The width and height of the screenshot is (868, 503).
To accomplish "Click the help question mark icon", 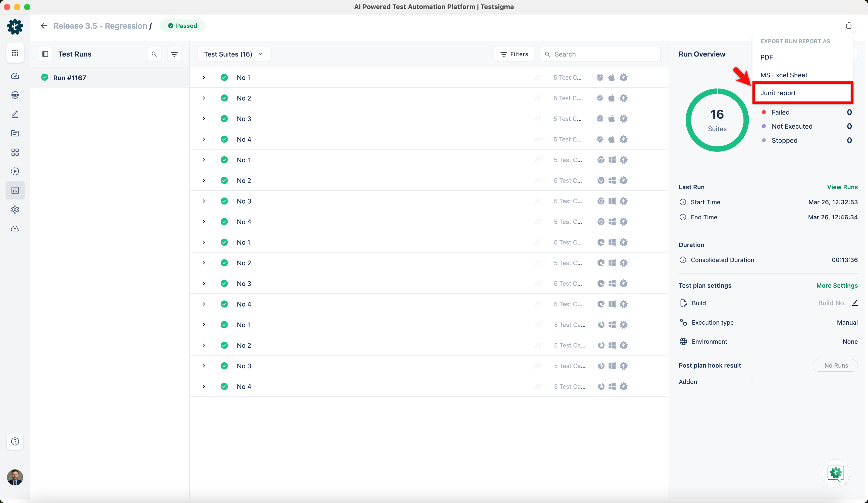I will pos(15,441).
